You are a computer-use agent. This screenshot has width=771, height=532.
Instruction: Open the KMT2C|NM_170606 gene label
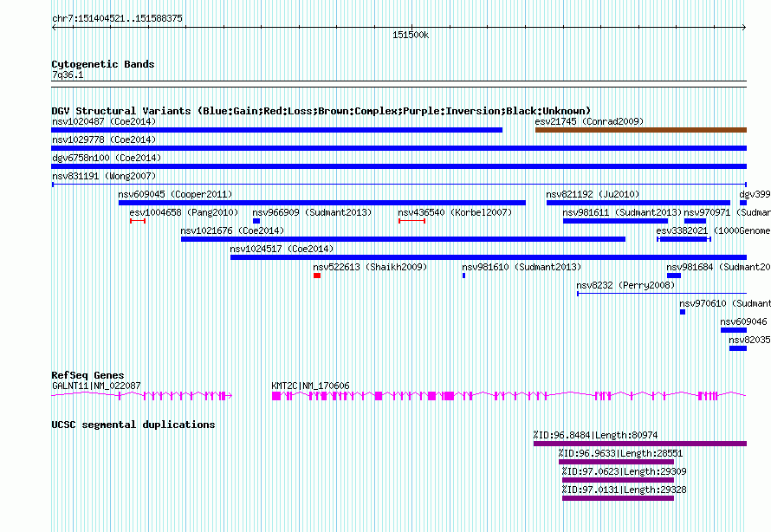coord(310,386)
